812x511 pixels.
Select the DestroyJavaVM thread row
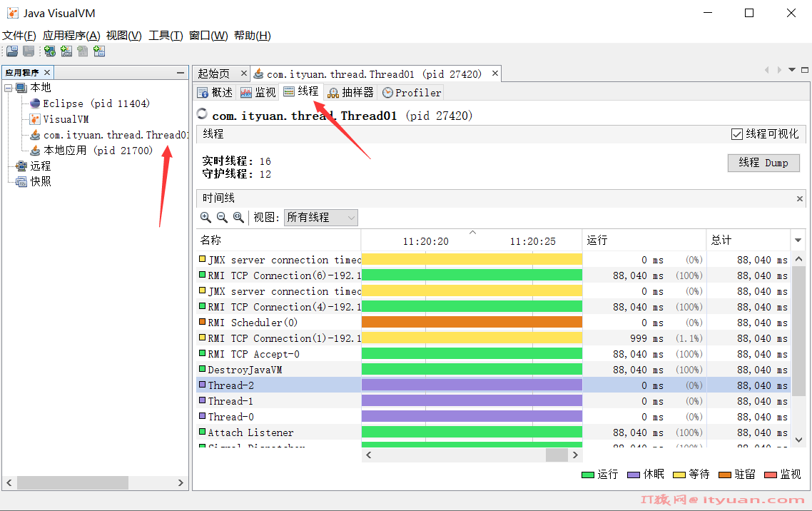(x=494, y=370)
